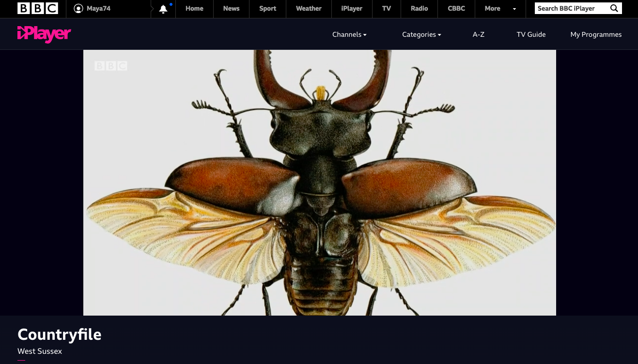Expand the Channels dropdown
638x364 pixels.
(349, 34)
